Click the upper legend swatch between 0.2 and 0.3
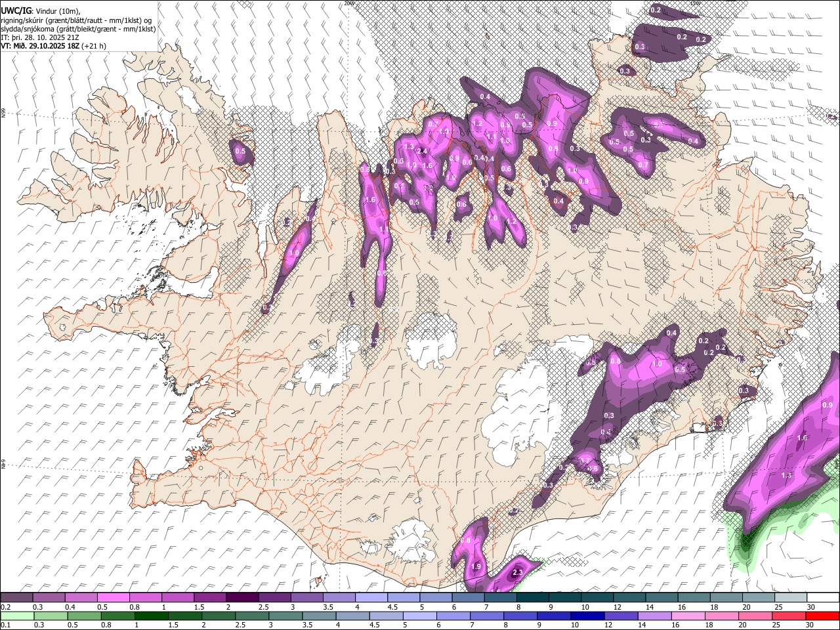Screen dimensions: 840x630 pos(16,597)
